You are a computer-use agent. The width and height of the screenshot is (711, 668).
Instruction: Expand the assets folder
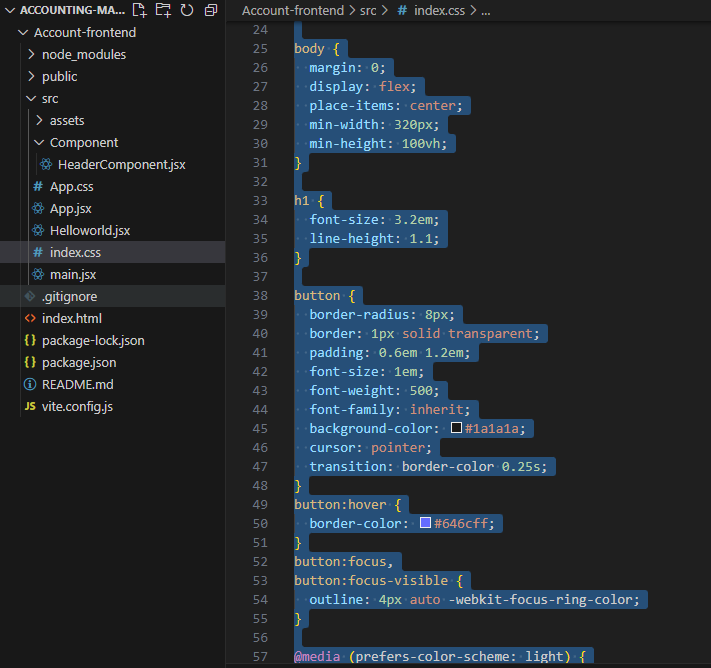(x=39, y=120)
